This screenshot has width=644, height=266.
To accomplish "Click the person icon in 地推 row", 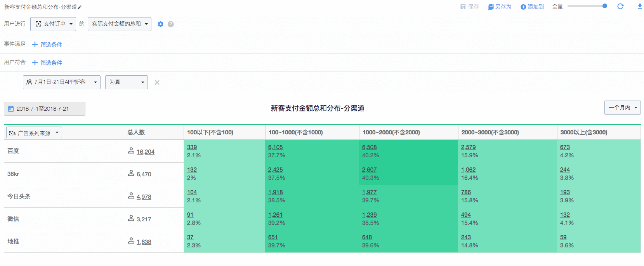I will (131, 241).
